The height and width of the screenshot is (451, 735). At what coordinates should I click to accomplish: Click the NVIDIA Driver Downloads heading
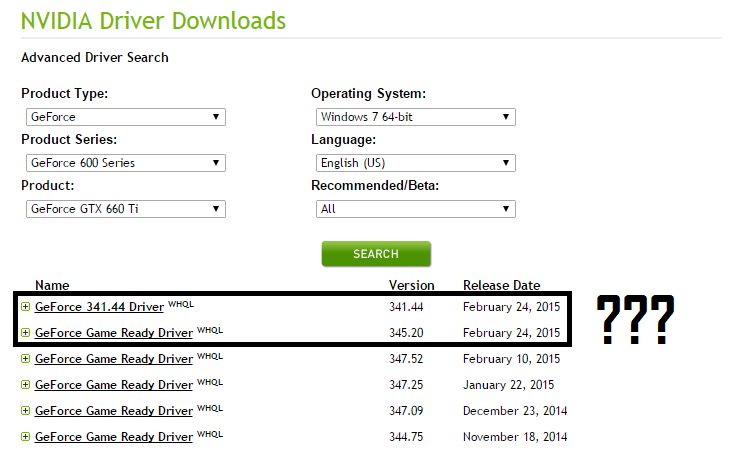tap(153, 21)
